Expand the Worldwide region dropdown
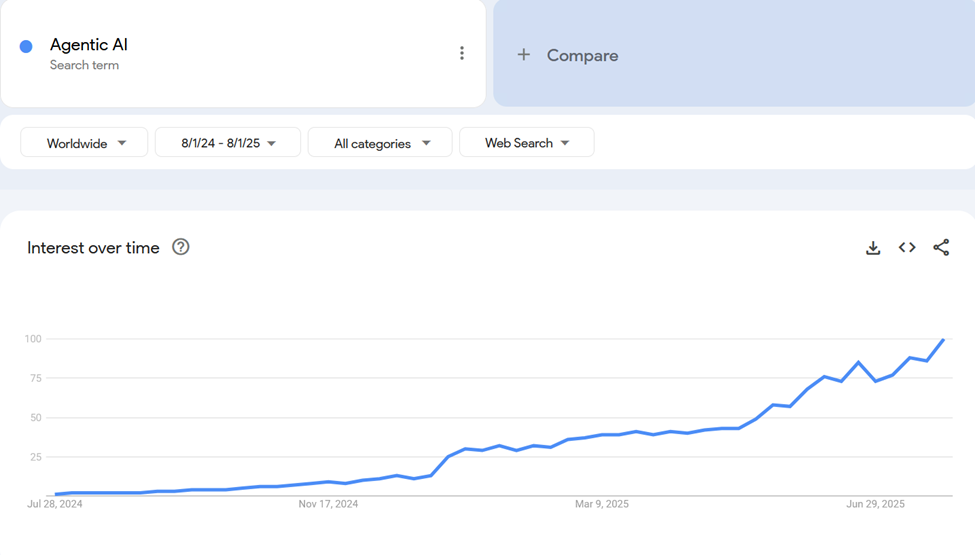This screenshot has height=555, width=975. click(x=84, y=143)
